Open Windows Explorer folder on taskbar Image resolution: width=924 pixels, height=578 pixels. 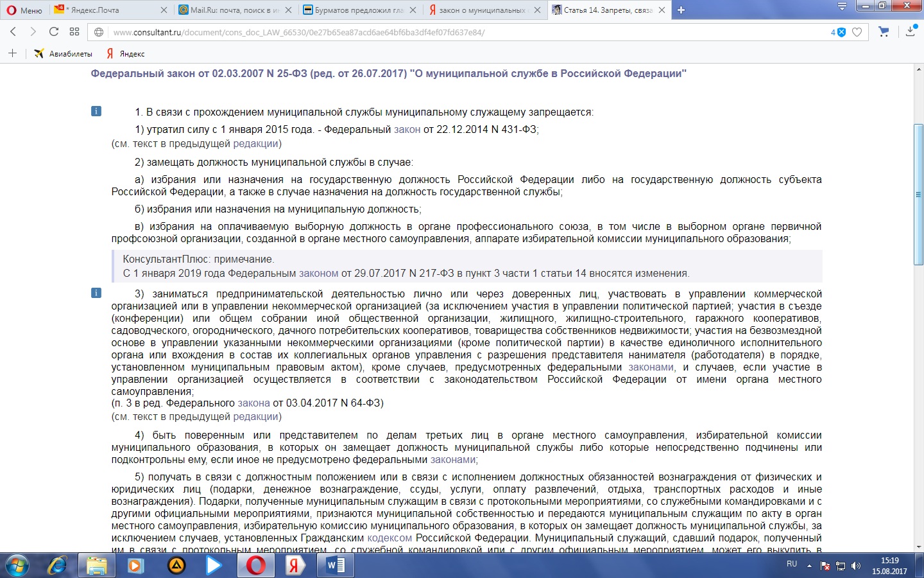click(x=97, y=566)
